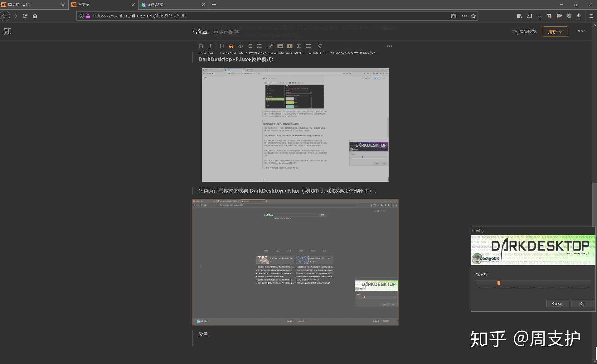Viewport: 597px width, 364px height.
Task: Open the 邀请预览 invite preview link
Action: click(524, 31)
